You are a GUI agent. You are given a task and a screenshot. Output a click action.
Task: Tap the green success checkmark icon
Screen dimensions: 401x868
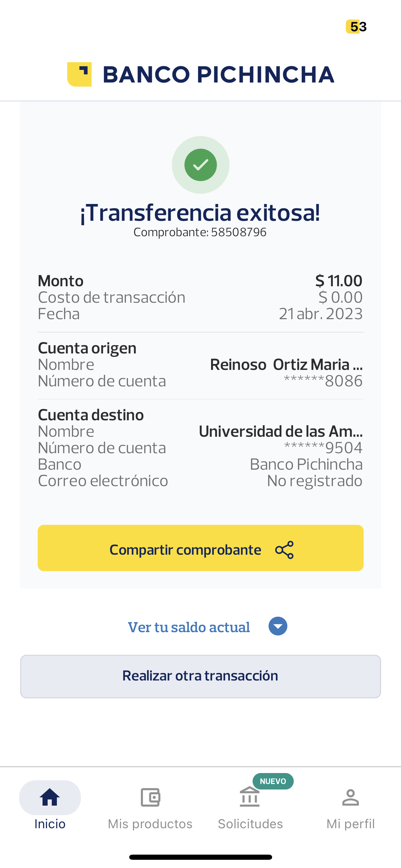[x=200, y=165]
